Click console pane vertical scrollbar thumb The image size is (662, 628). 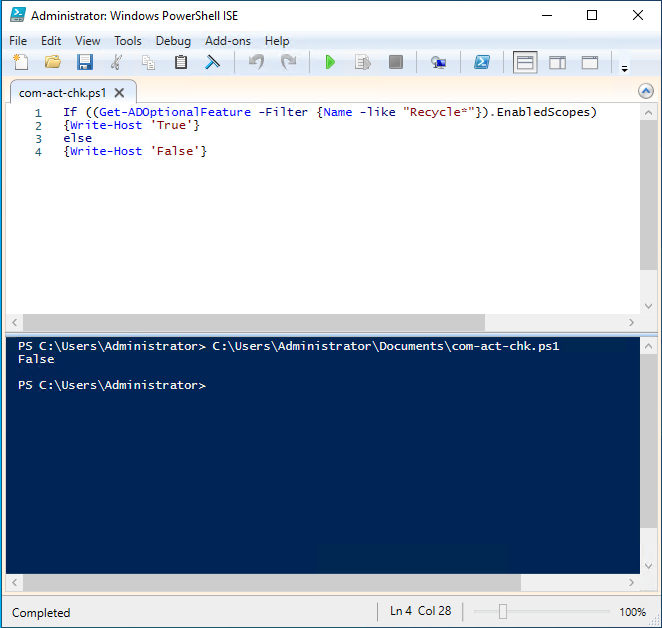click(x=648, y=440)
